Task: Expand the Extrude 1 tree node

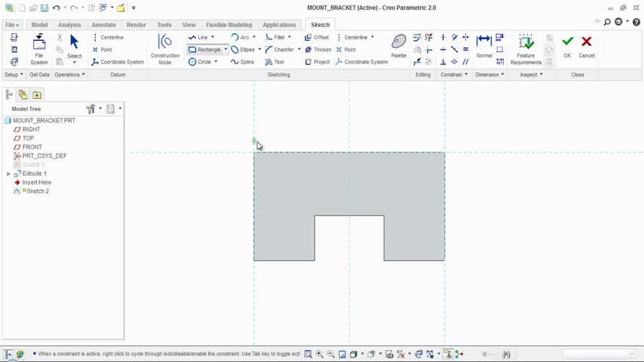Action: pyautogui.click(x=8, y=173)
